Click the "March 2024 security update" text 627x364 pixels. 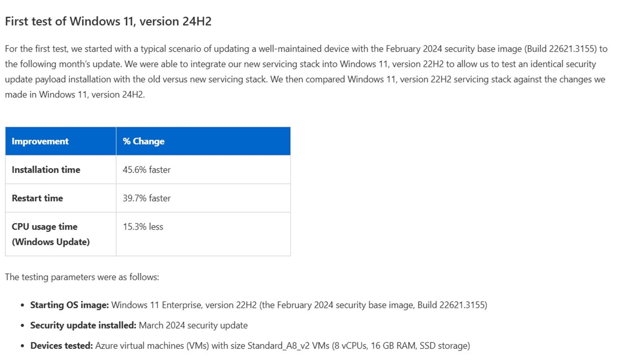pyautogui.click(x=193, y=325)
